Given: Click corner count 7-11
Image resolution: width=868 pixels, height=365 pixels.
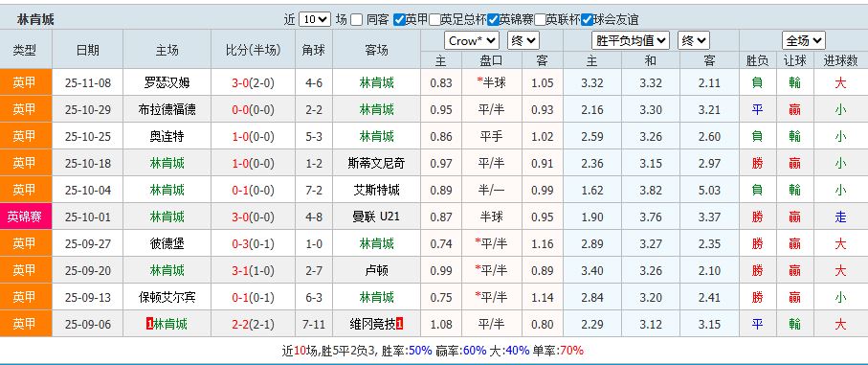Looking at the screenshot, I should click(314, 324).
